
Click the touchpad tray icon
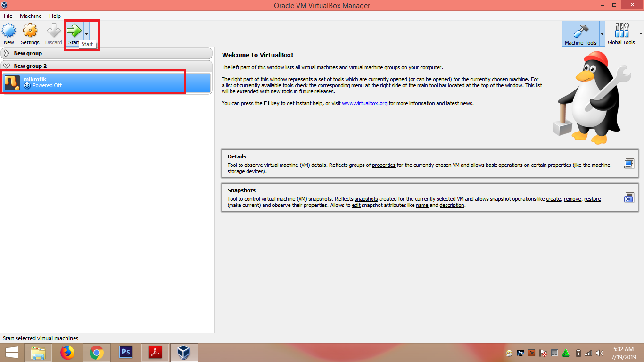click(x=554, y=353)
